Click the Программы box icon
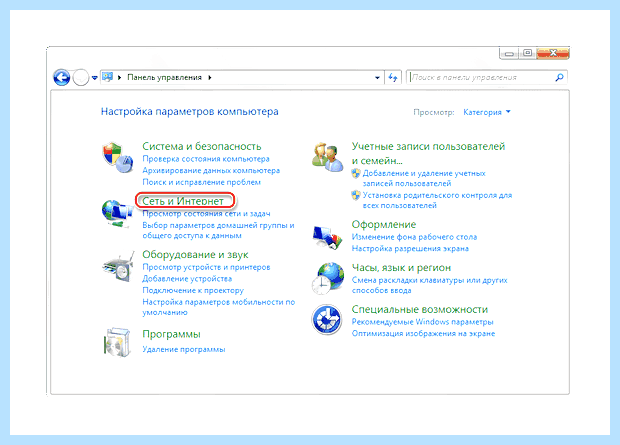Image resolution: width=620 pixels, height=445 pixels. tap(117, 342)
